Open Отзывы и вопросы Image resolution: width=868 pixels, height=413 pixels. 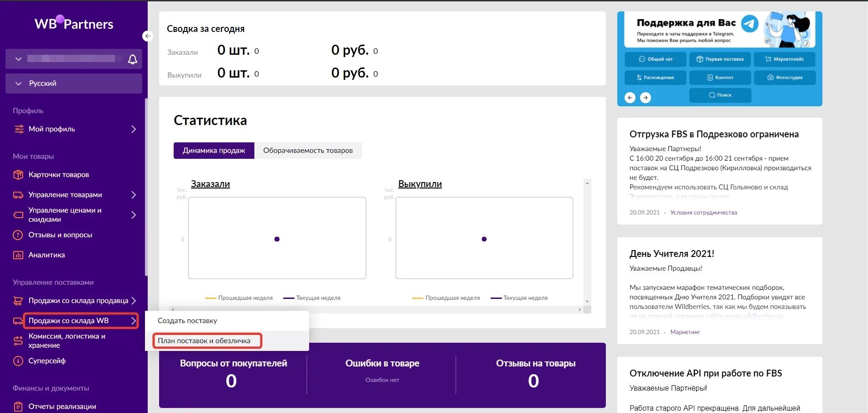coord(60,235)
